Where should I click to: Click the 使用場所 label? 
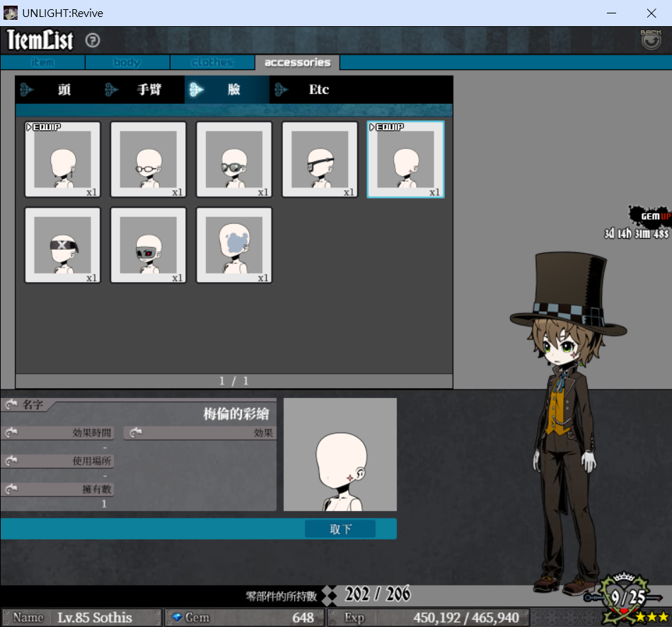pos(92,462)
